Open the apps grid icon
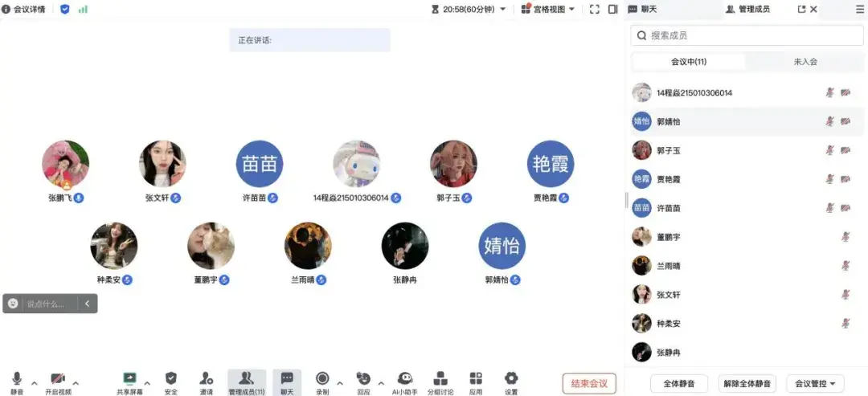The image size is (868, 396). pyautogui.click(x=476, y=378)
